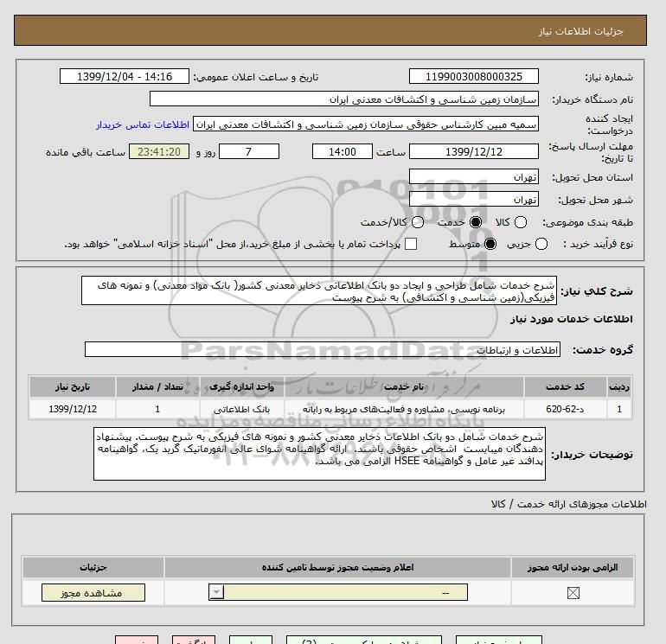Image resolution: width=666 pixels, height=644 pixels.
Task: Click the ردیف column header
Action: [618, 386]
